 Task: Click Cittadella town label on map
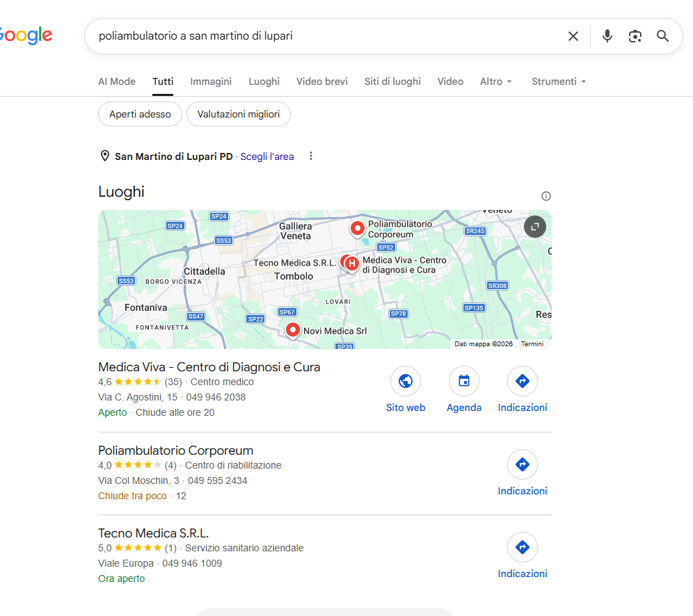point(204,271)
